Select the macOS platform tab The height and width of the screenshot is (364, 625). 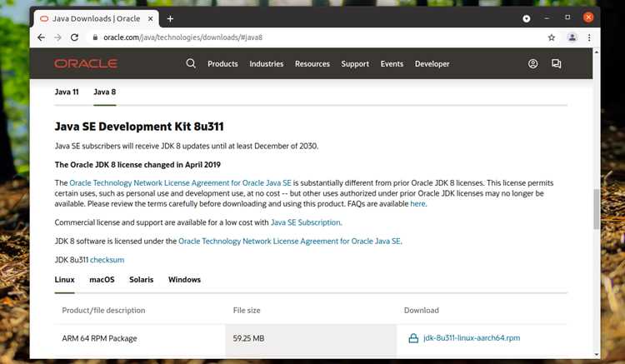(102, 280)
